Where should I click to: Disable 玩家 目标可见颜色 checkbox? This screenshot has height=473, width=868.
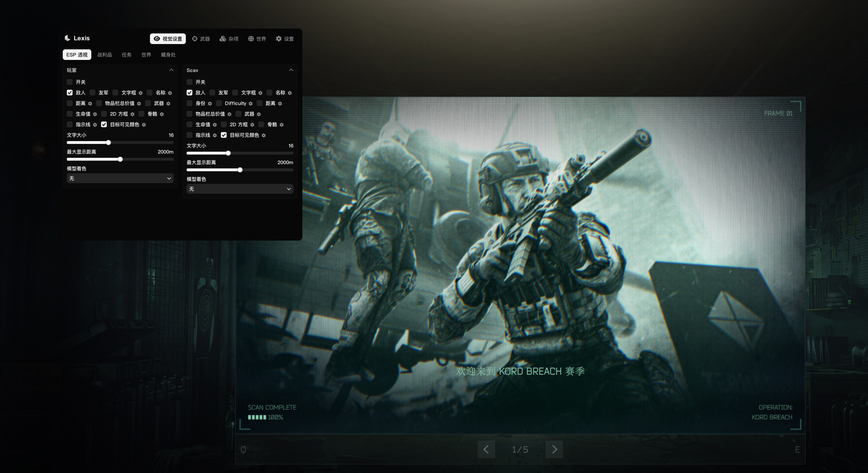pyautogui.click(x=104, y=124)
